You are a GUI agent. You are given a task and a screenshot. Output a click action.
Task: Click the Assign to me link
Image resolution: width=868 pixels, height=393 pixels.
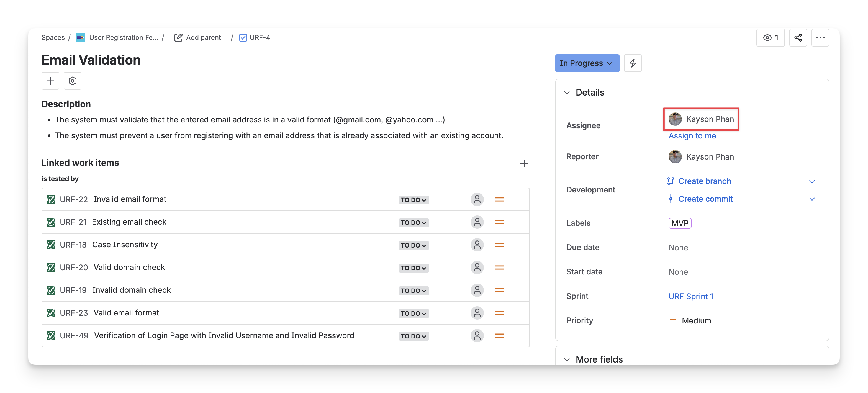692,136
